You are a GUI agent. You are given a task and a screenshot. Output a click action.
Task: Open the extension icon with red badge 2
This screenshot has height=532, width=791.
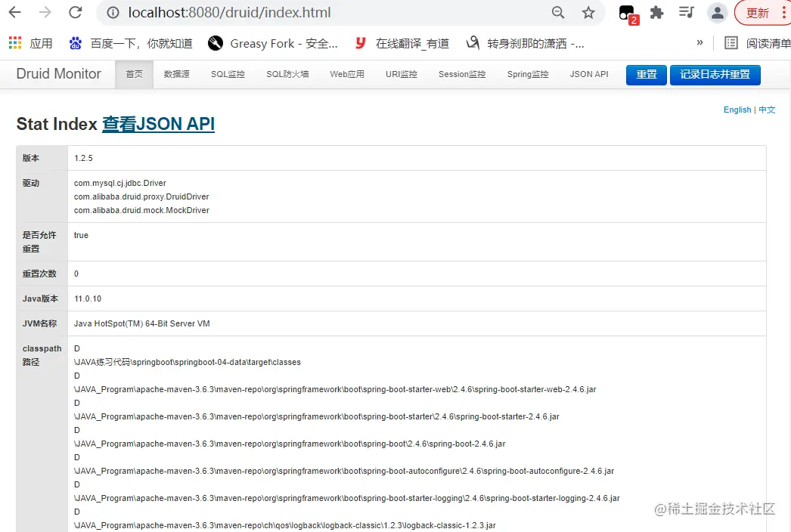coord(628,14)
